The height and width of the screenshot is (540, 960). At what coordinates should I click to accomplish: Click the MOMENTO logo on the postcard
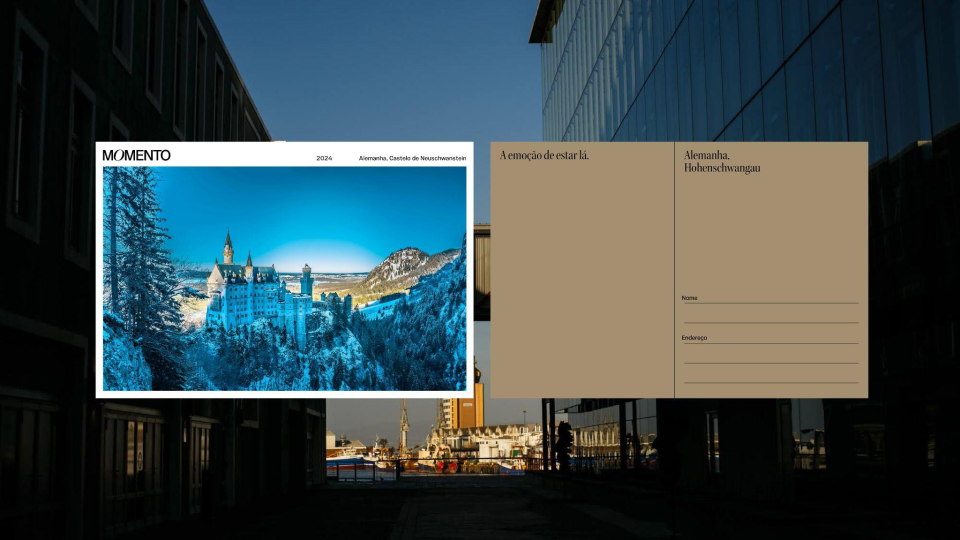tap(137, 156)
